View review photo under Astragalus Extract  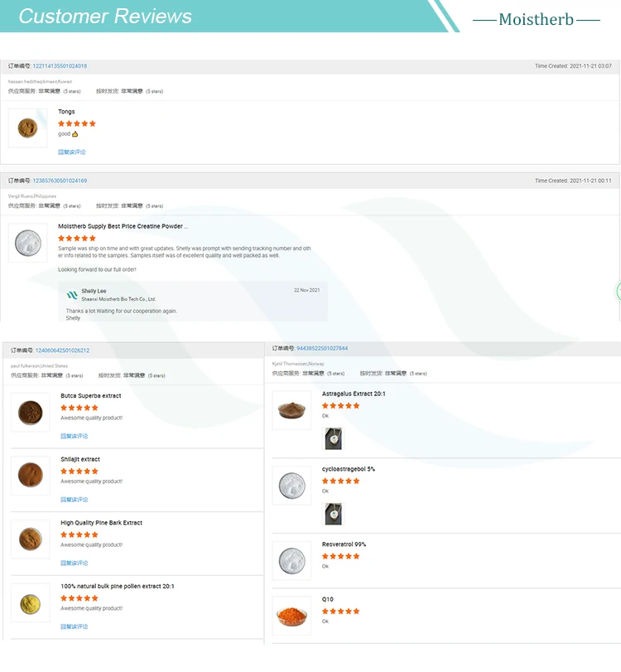click(x=333, y=438)
